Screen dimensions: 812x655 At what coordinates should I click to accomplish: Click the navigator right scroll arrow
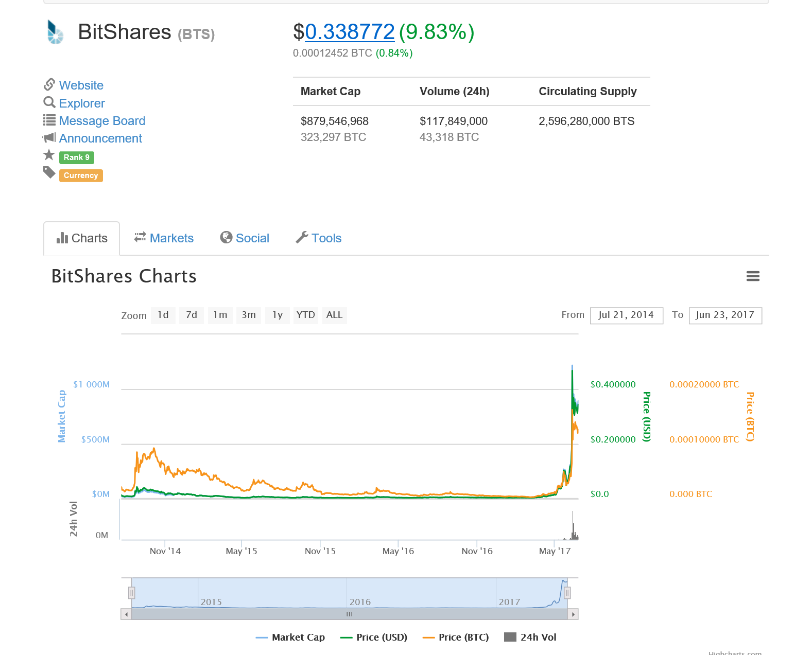tap(573, 614)
